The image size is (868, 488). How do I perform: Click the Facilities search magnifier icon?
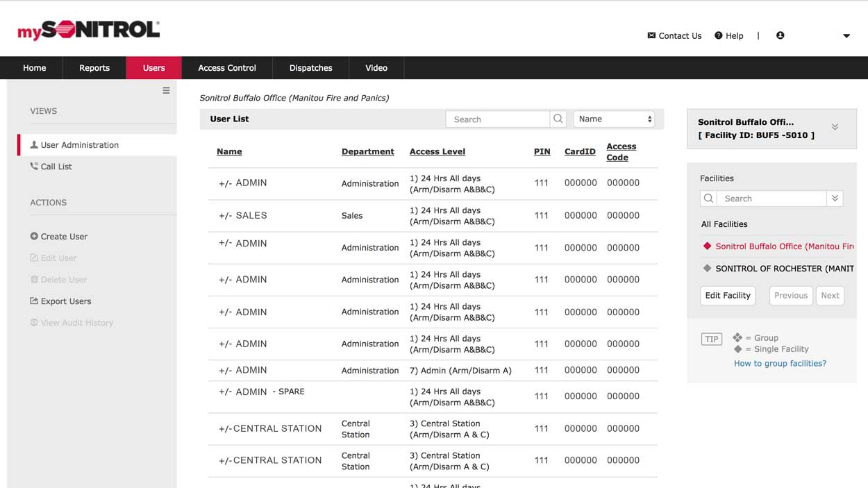tap(708, 199)
